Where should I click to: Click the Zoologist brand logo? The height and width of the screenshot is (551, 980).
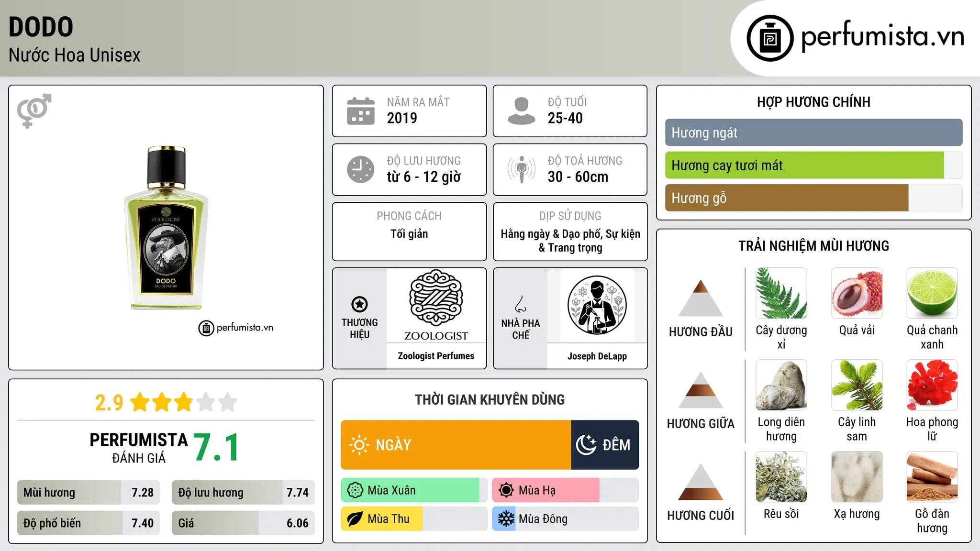436,305
